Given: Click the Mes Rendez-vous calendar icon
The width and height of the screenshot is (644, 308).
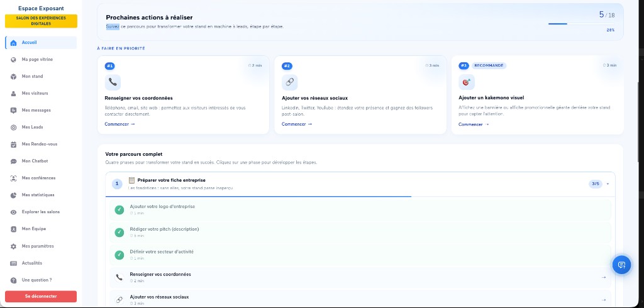Looking at the screenshot, I should 13,144.
